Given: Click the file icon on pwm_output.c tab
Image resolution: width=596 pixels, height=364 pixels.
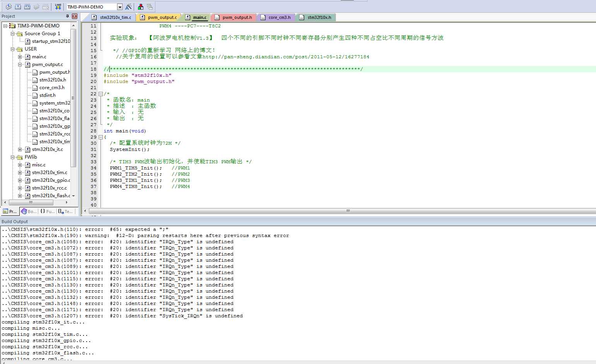Looking at the screenshot, I should (143, 17).
